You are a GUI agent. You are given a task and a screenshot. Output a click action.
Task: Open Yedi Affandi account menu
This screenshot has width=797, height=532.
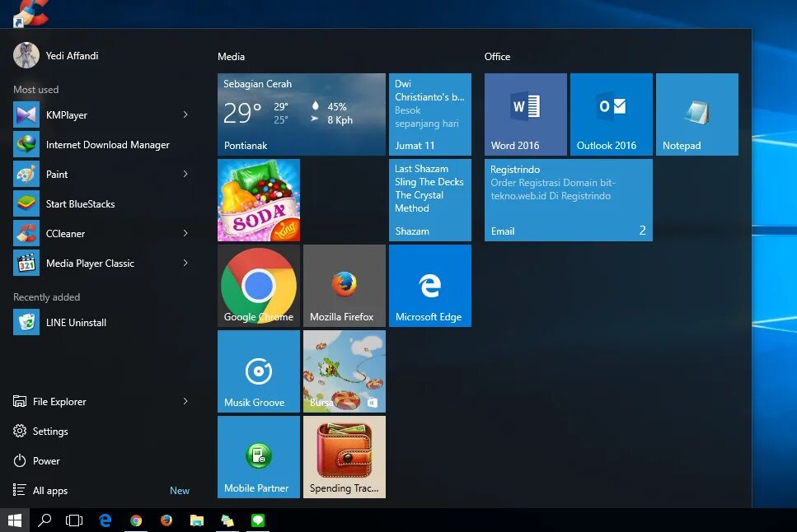(x=56, y=55)
